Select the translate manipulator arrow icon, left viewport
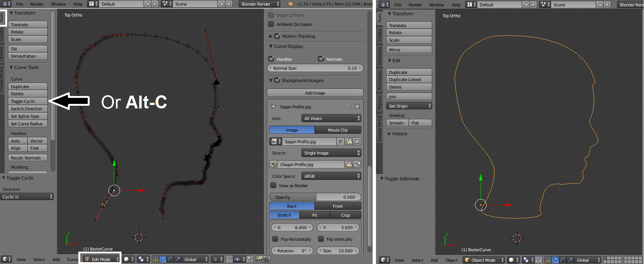Screen dimensions: 644x264 point(163,259)
